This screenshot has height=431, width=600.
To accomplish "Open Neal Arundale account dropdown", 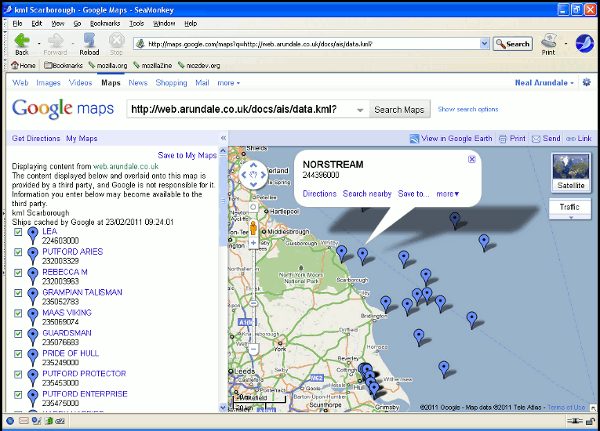I will tap(544, 83).
